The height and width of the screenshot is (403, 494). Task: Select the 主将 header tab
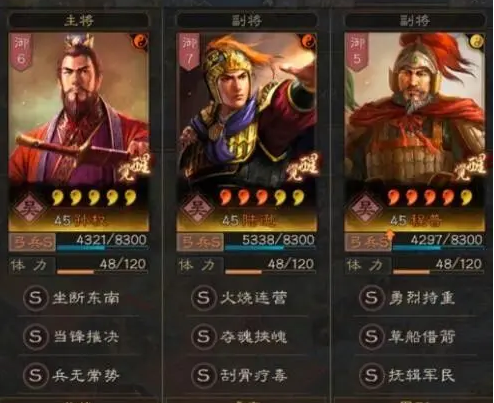79,21
